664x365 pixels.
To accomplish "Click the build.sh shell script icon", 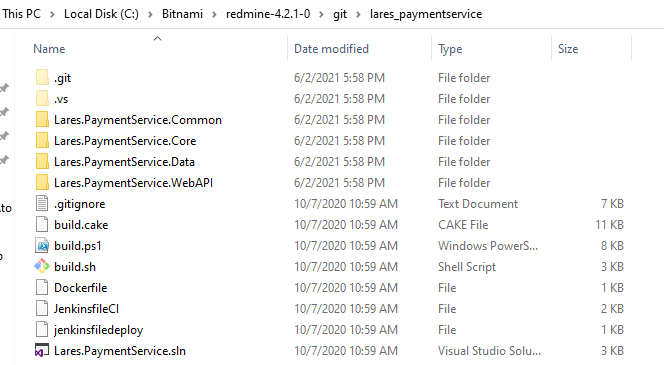I will [42, 267].
